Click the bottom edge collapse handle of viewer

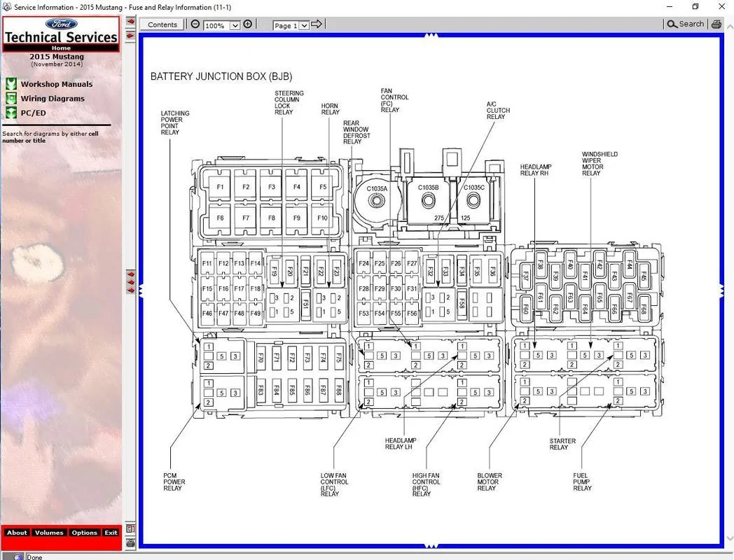(431, 546)
